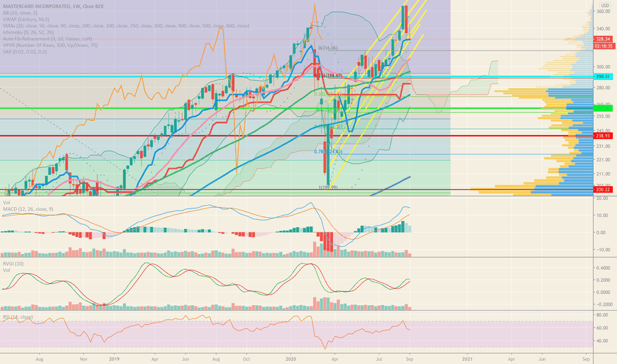Select the SMAs indicator legend line
This screenshot has width=617, height=364.
tap(126, 26)
